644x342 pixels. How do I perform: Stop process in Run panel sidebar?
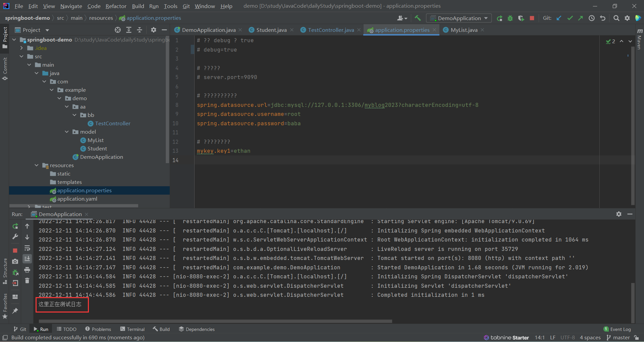pyautogui.click(x=15, y=251)
